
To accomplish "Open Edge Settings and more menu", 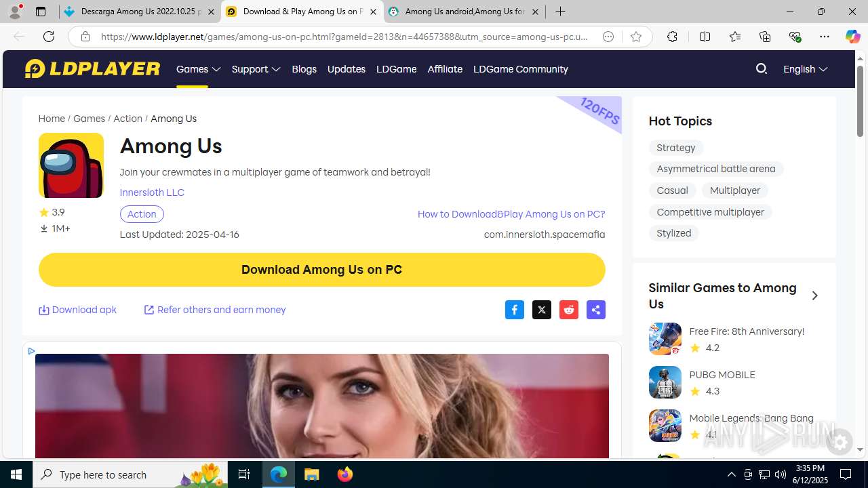I will (825, 37).
